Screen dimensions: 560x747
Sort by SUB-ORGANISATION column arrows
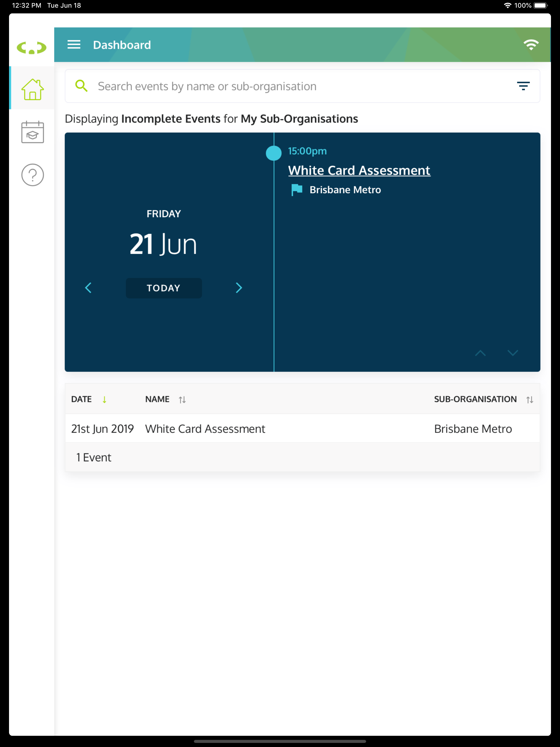click(530, 399)
